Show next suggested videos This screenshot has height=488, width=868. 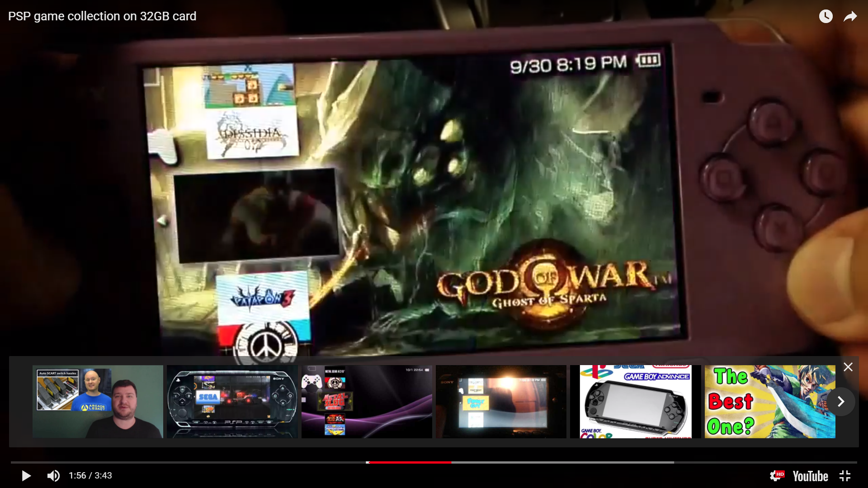coord(841,401)
